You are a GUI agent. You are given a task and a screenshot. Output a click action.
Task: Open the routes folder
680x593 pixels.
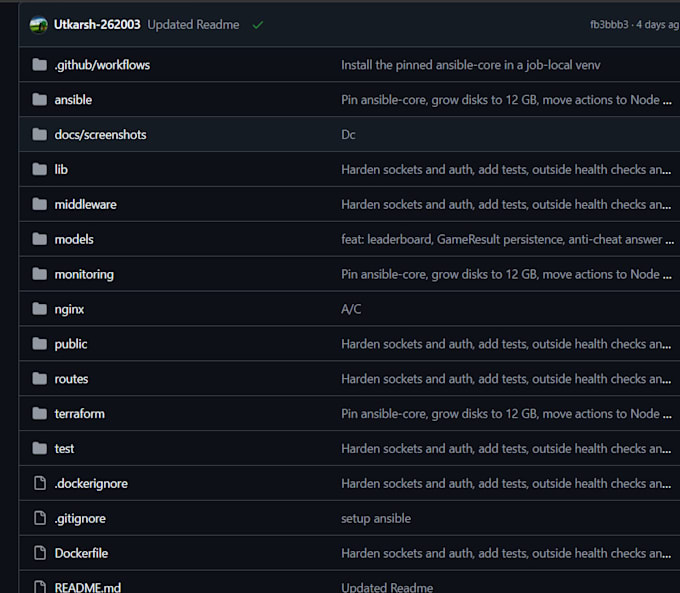[71, 379]
